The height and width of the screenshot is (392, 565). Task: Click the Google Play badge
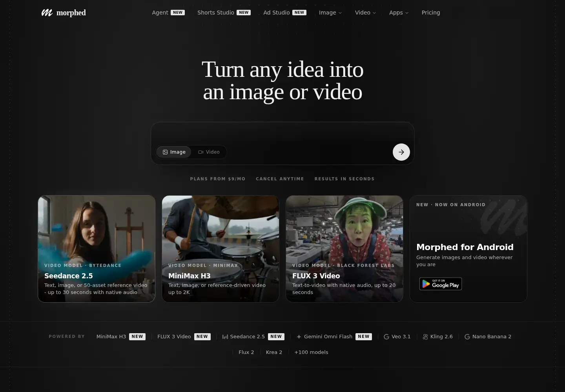point(440,284)
